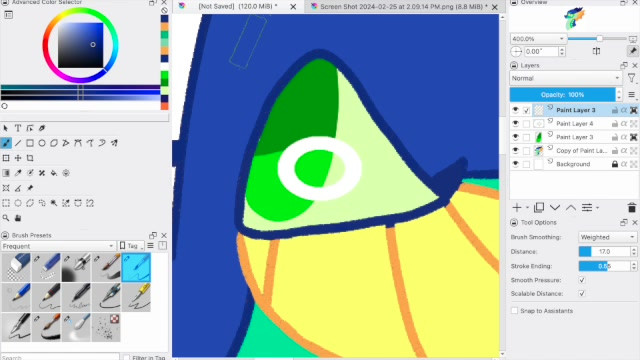640x360 pixels.
Task: Select the Transform tool
Action: tap(6, 158)
